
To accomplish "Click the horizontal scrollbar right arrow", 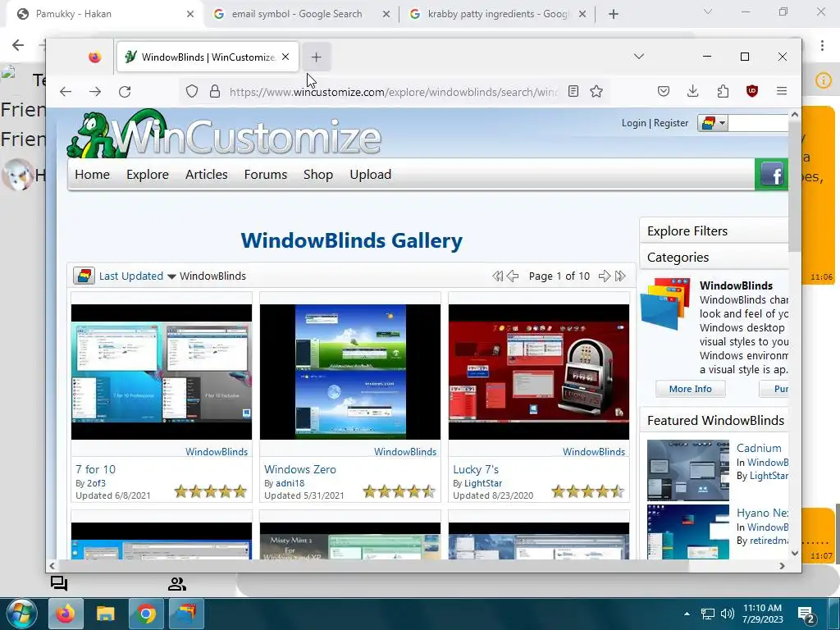I will coord(782,566).
